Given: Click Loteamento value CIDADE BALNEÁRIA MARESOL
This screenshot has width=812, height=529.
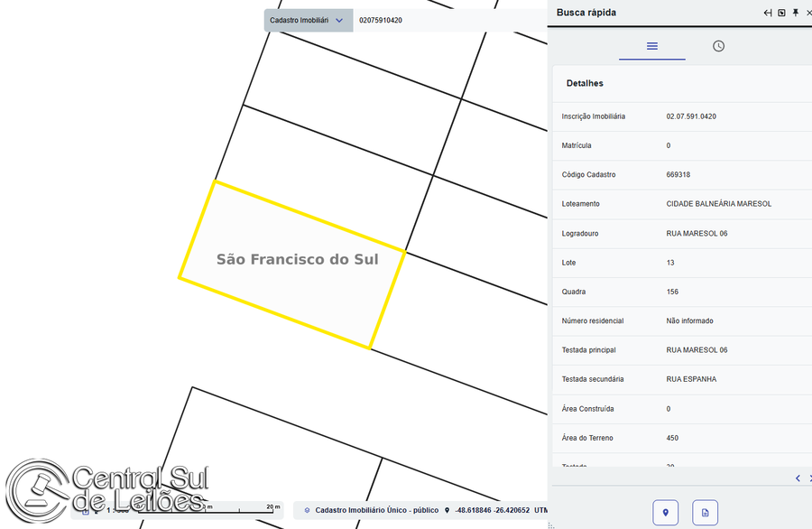Looking at the screenshot, I should [x=719, y=204].
